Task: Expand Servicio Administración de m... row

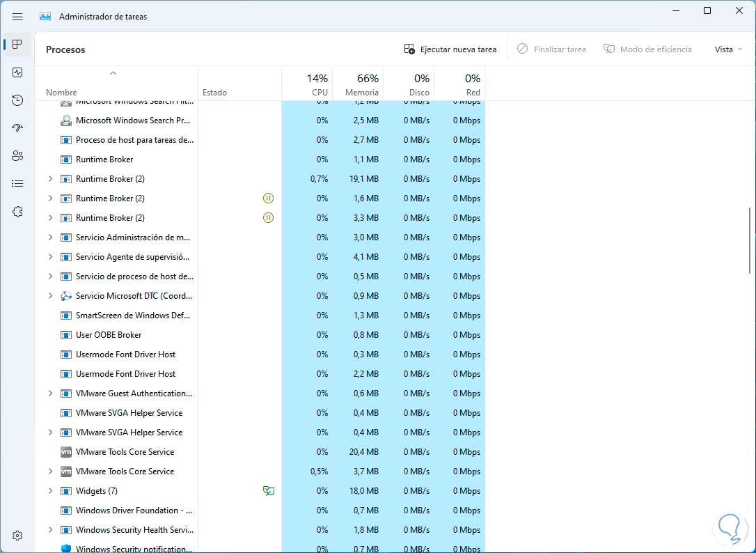Action: [50, 237]
